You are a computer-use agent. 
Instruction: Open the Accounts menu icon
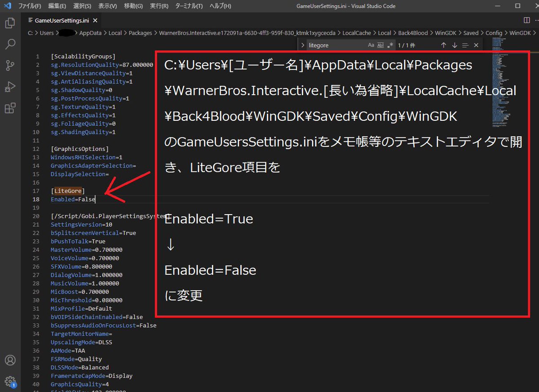coord(10,360)
